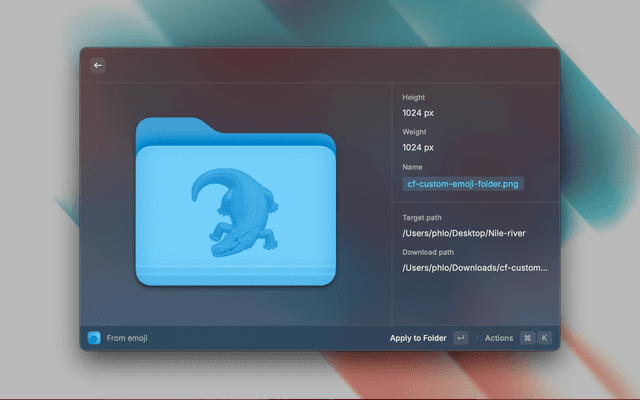
Task: Click the Weight metadata label
Action: tap(415, 132)
